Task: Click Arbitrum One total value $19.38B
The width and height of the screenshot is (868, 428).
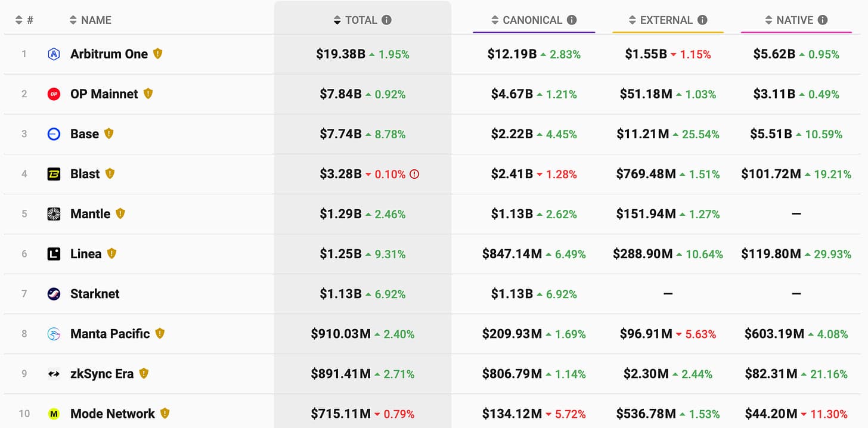Action: [x=341, y=54]
